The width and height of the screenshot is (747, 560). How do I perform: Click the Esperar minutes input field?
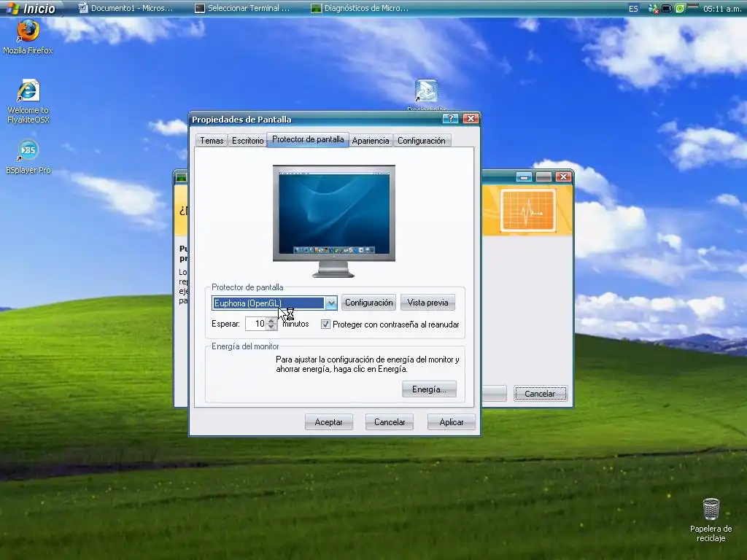256,324
